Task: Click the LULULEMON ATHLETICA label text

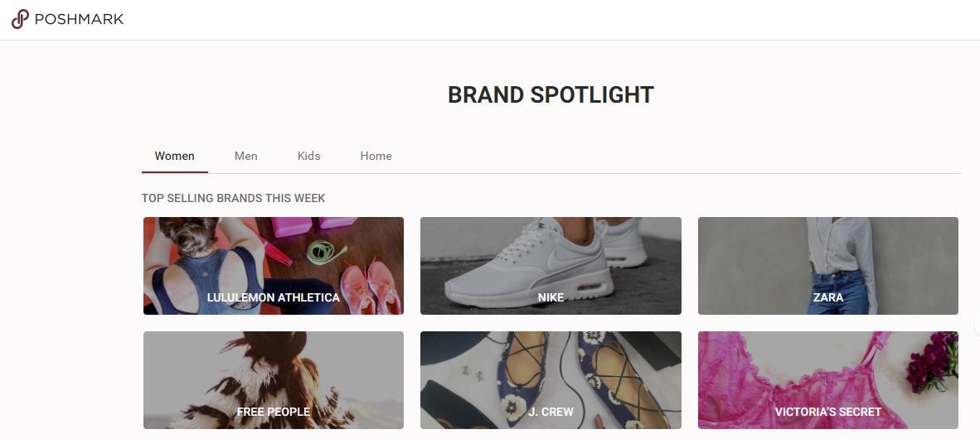Action: [273, 297]
